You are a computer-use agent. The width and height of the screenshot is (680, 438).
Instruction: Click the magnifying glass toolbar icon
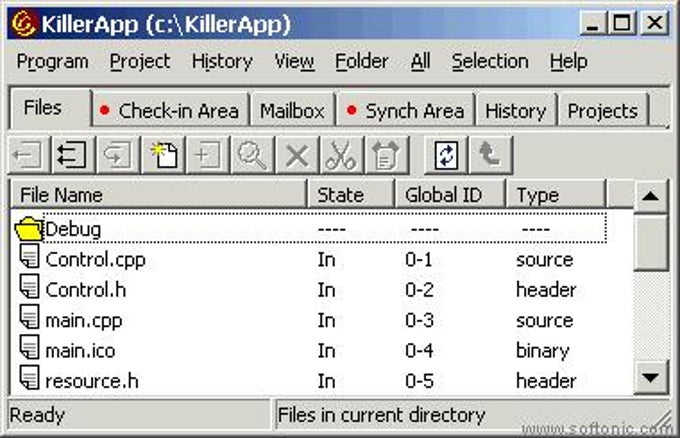point(252,155)
